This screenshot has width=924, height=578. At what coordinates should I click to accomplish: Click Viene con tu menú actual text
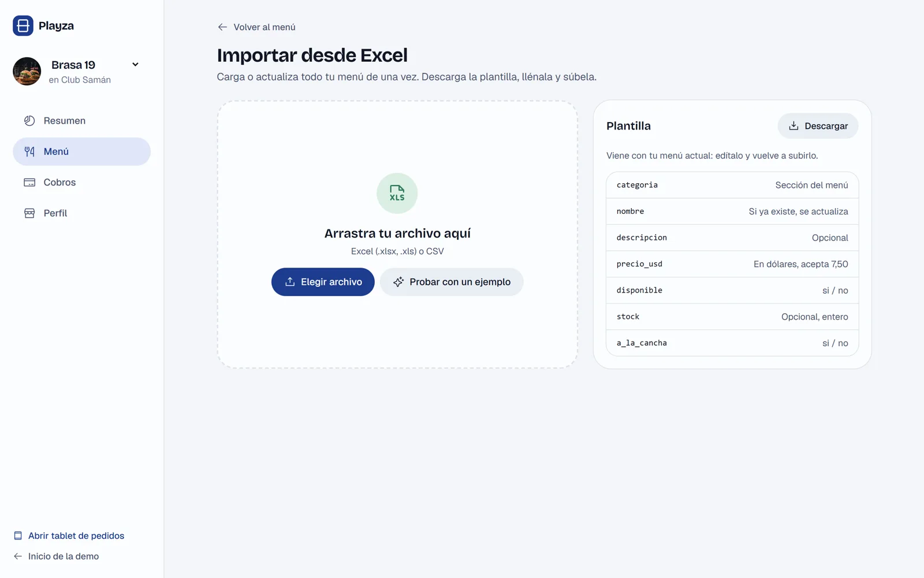(712, 155)
